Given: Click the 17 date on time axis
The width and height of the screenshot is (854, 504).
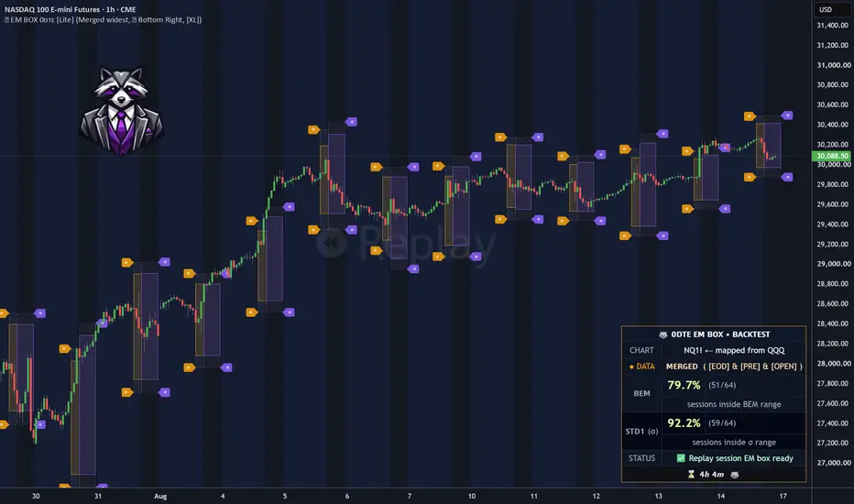Looking at the screenshot, I should click(783, 496).
